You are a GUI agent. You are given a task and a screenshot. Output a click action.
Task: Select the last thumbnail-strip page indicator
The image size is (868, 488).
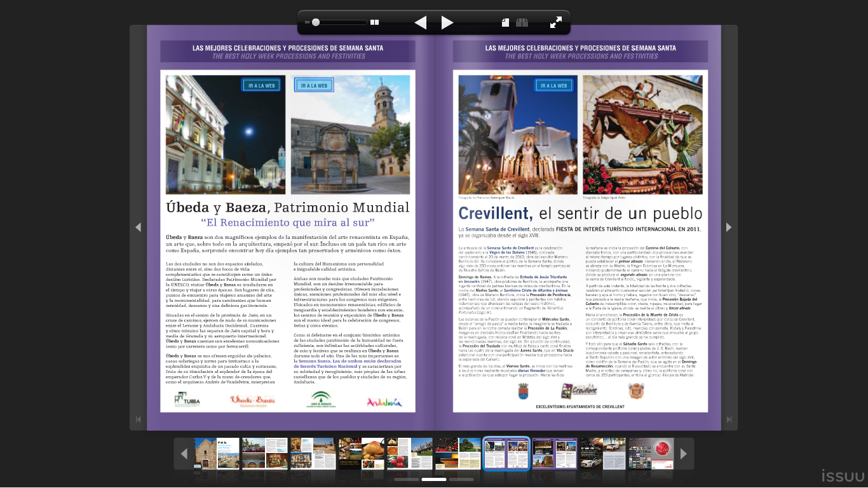(462, 479)
